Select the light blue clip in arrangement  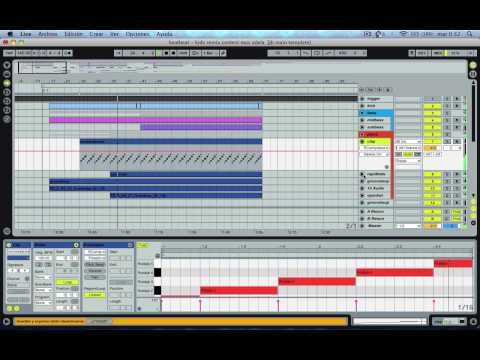(x=156, y=106)
